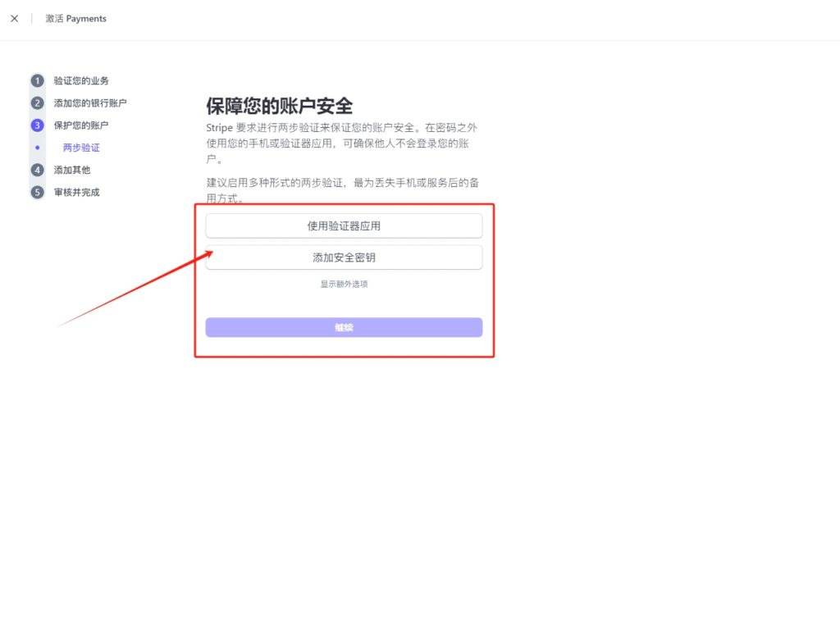This screenshot has height=624, width=840.
Task: Go to step 添加其他
Action: [x=72, y=170]
